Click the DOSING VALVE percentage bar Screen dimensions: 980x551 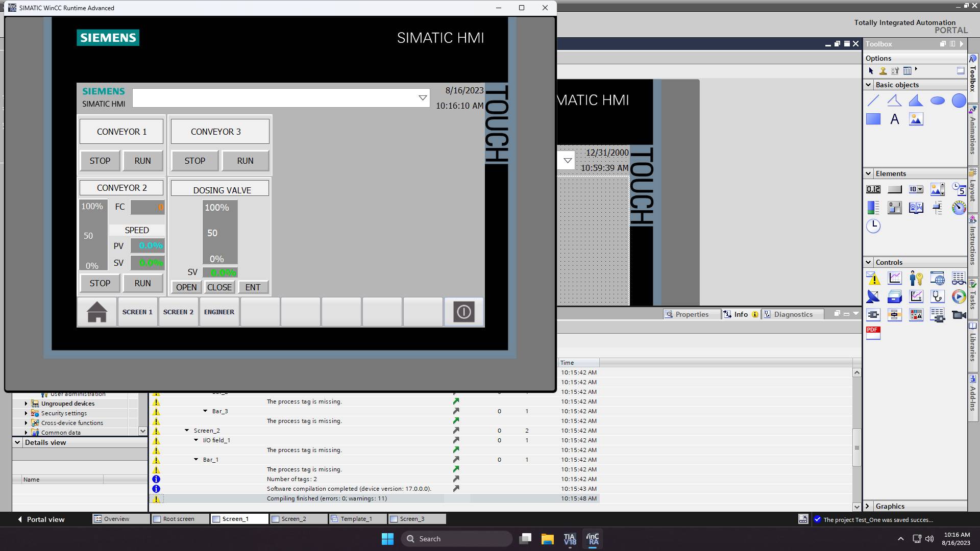220,232
